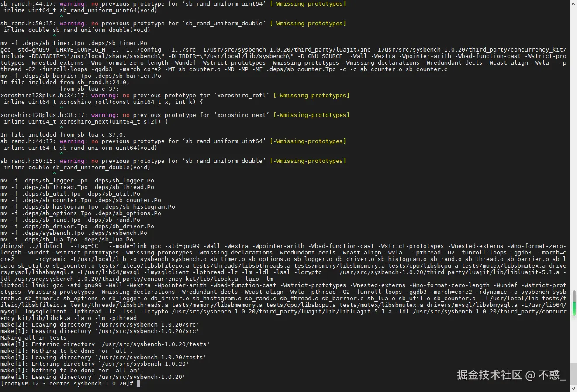Viewport: 577px width, 392px height.
Task: Click the 'gcc -std=gnu99 -DHAVE_CONFIG_H' compile line
Action: 283,59
